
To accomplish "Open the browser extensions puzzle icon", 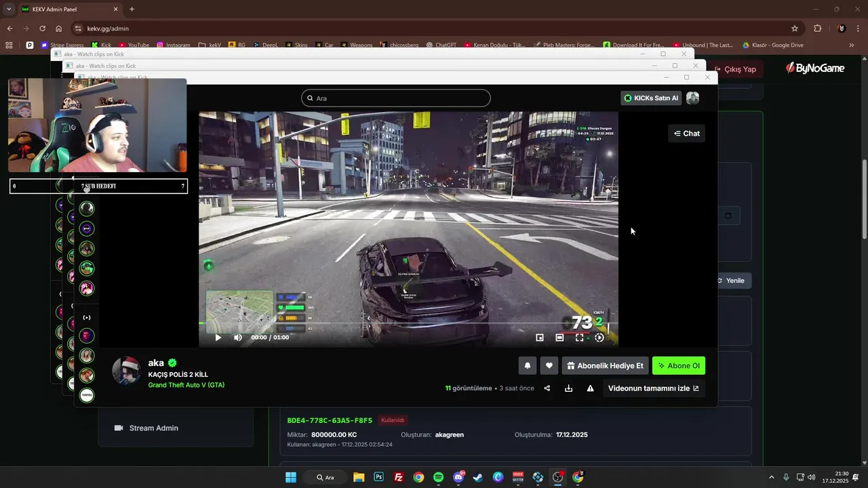I will click(x=817, y=28).
